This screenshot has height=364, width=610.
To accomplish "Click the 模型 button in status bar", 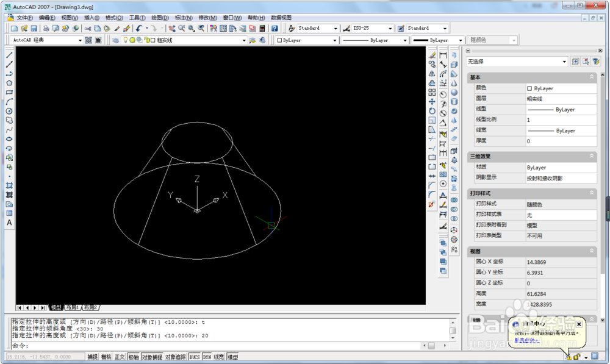I will point(232,357).
